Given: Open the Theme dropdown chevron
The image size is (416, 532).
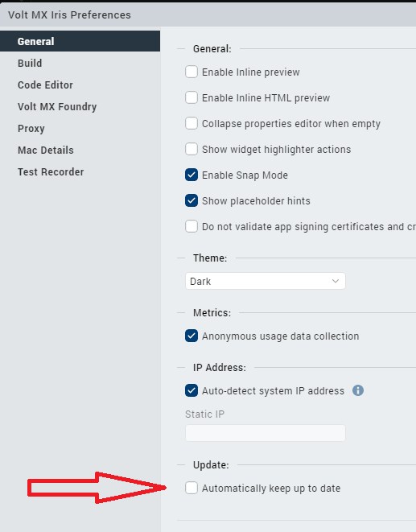Looking at the screenshot, I should tap(336, 281).
